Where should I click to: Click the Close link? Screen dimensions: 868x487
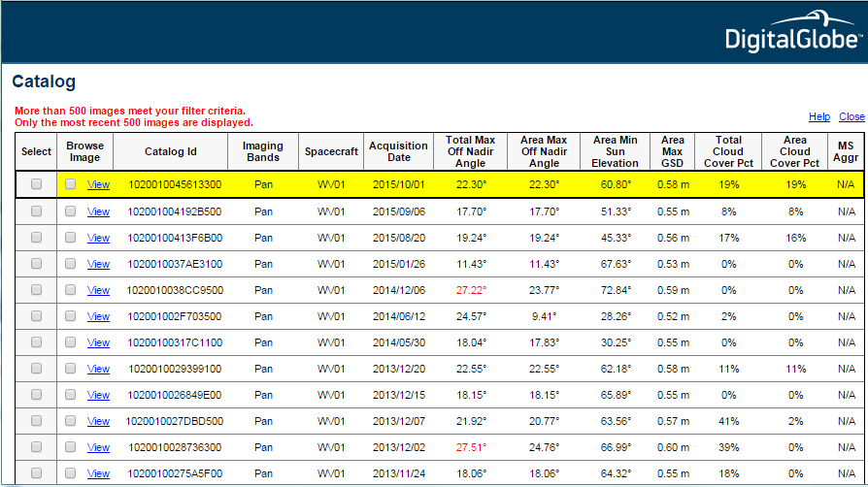point(851,116)
